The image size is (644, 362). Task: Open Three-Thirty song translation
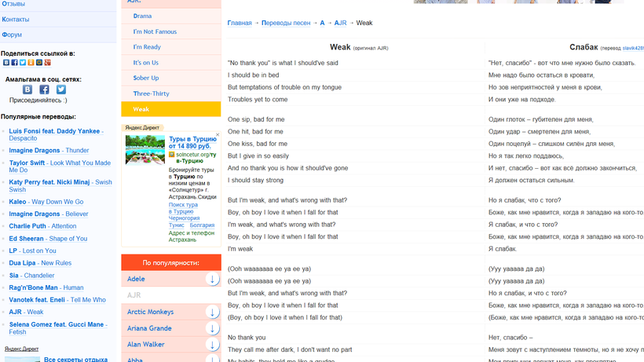(x=151, y=93)
